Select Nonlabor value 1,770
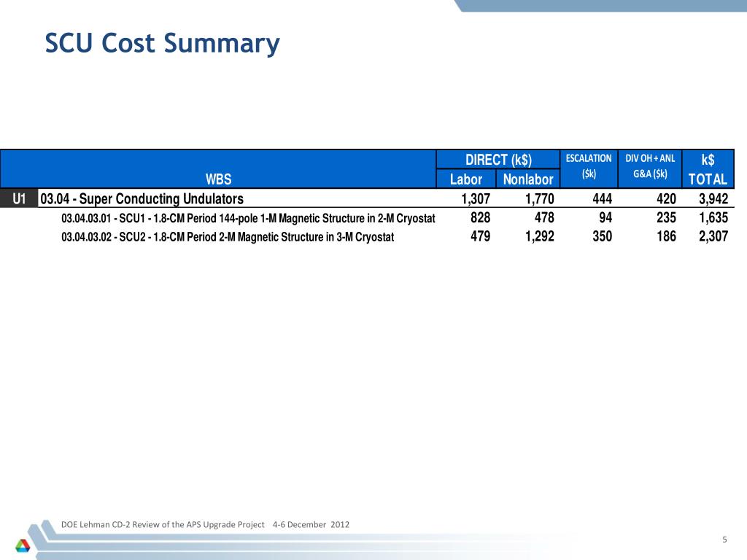This screenshot has height=560, width=747. (x=539, y=198)
